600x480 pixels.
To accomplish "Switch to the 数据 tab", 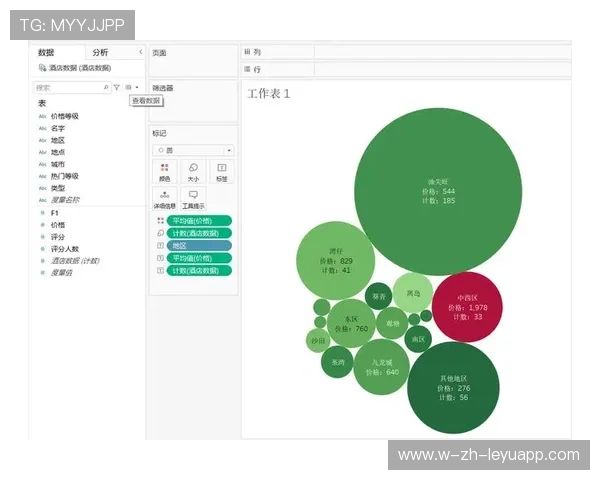I will click(46, 52).
